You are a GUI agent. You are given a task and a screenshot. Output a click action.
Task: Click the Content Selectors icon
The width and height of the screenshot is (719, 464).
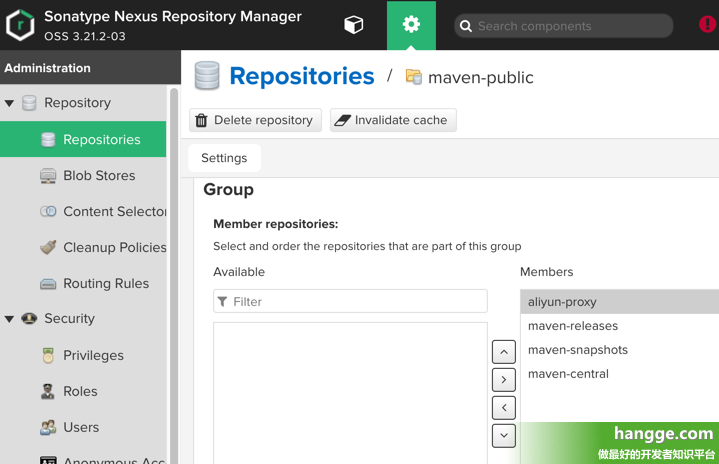(48, 211)
